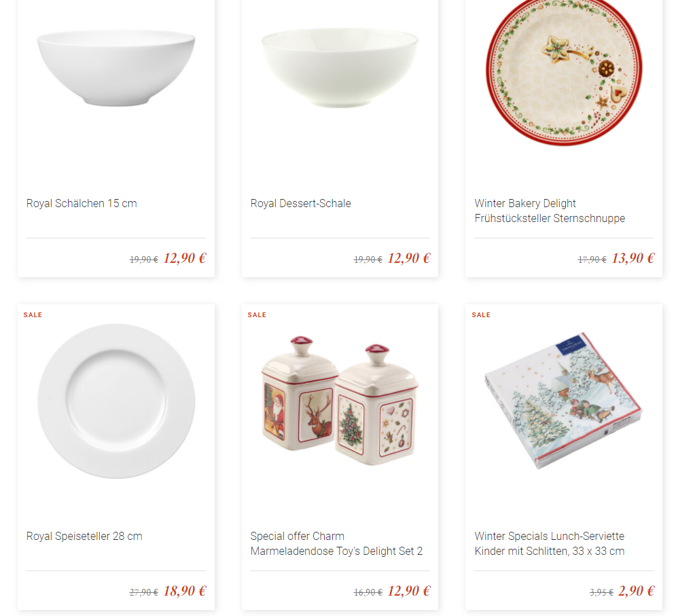Image resolution: width=676 pixels, height=616 pixels.
Task: Click SALE badge on Marmeladendose card
Action: [257, 315]
